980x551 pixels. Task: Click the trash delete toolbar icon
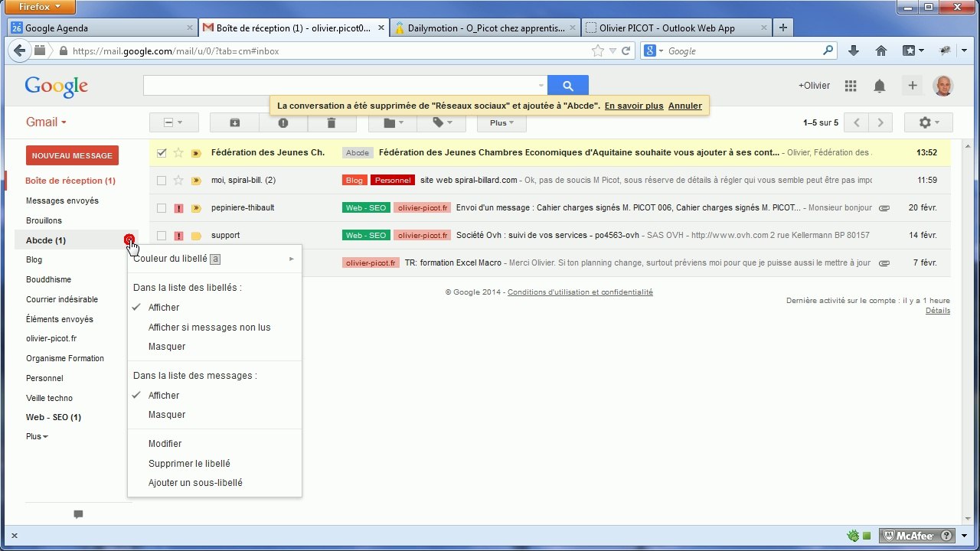(x=331, y=122)
